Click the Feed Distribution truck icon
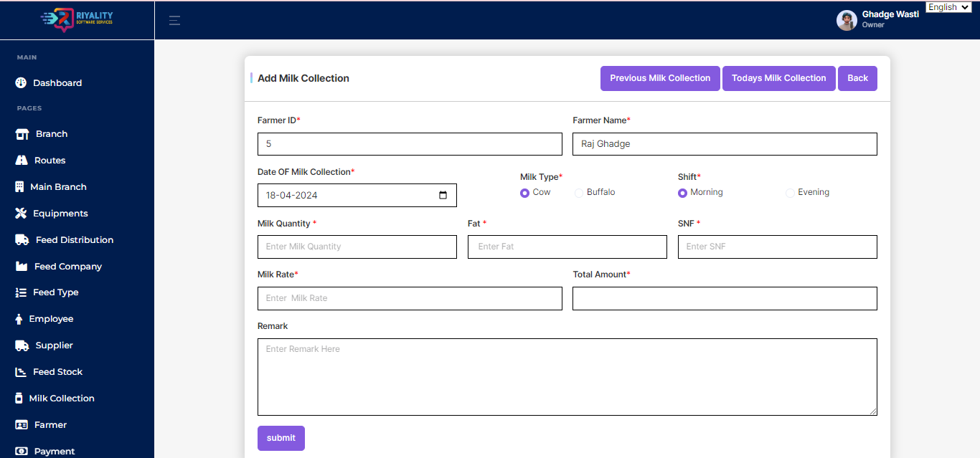The width and height of the screenshot is (980, 458). point(22,240)
